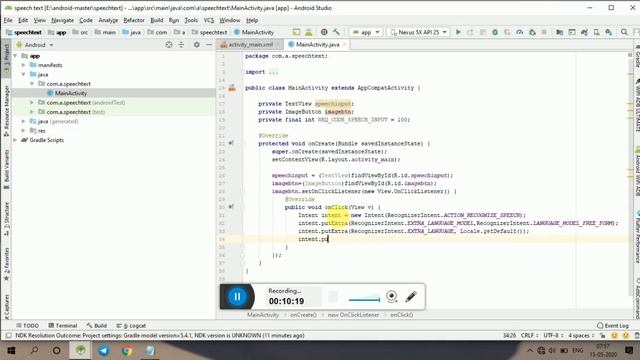This screenshot has height=360, width=640.
Task: Click the onCreate() breadcrumb
Action: click(x=303, y=315)
